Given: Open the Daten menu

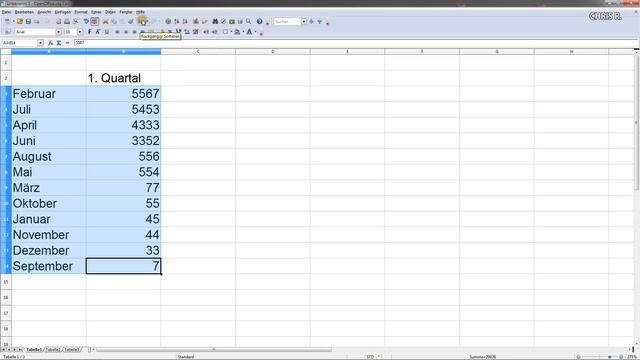Looking at the screenshot, I should [110, 12].
